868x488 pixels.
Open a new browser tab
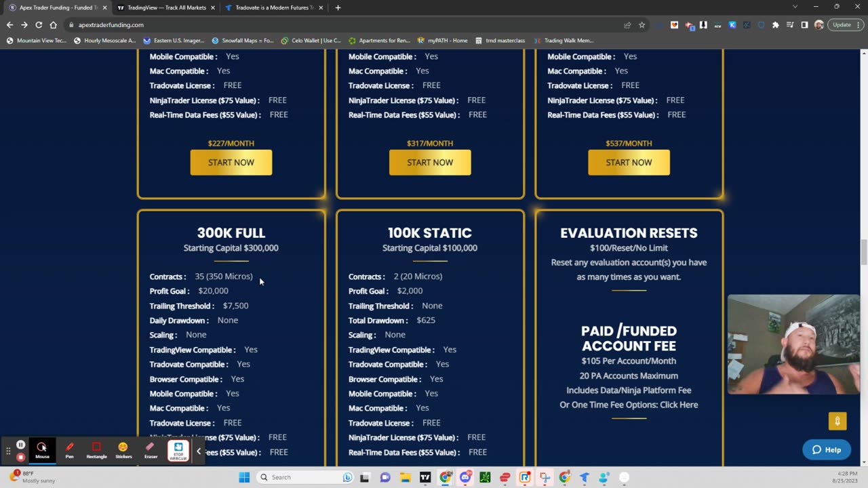coord(338,7)
